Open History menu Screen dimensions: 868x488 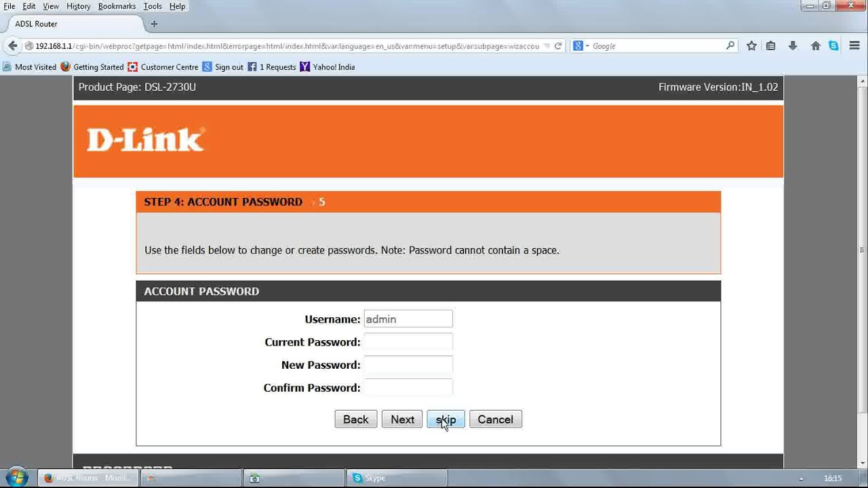pos(79,6)
